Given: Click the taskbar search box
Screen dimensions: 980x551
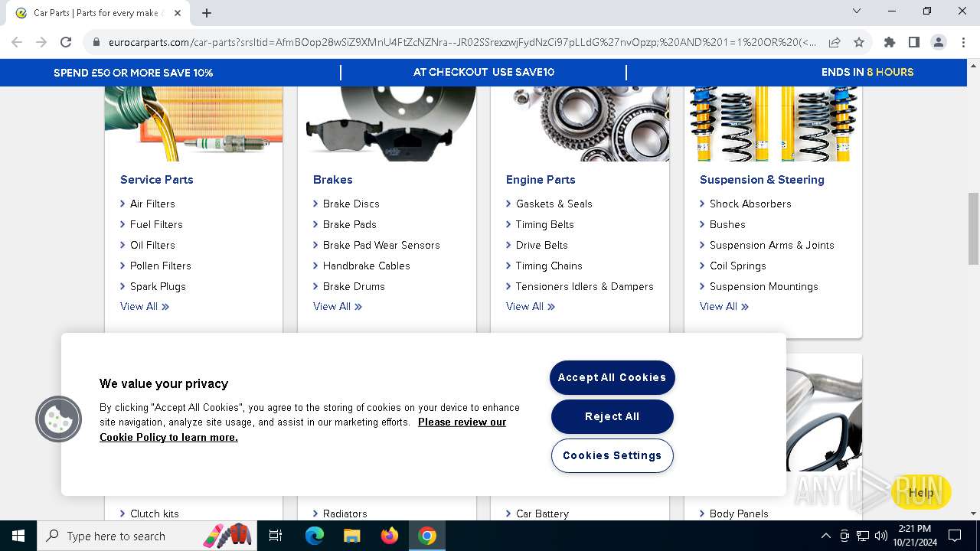Looking at the screenshot, I should (x=145, y=536).
